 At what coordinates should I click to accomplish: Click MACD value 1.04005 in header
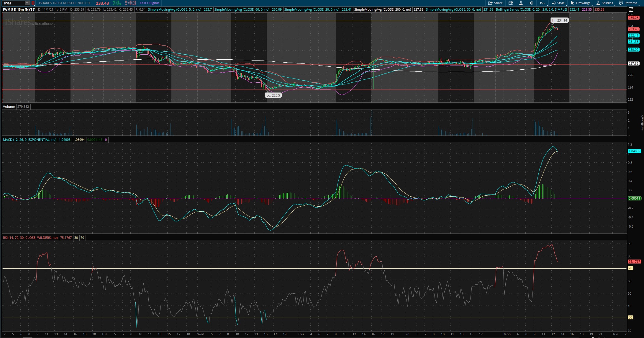click(65, 140)
